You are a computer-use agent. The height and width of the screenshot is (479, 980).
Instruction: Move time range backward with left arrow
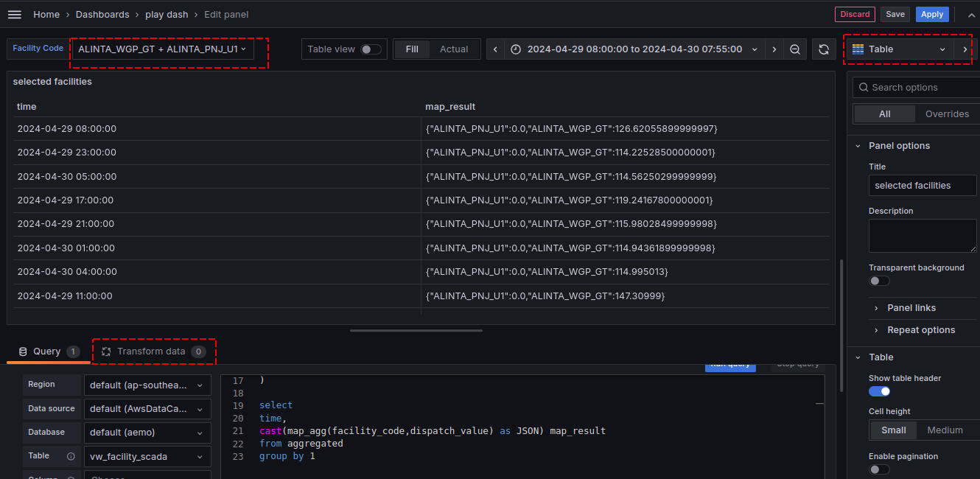(x=495, y=49)
